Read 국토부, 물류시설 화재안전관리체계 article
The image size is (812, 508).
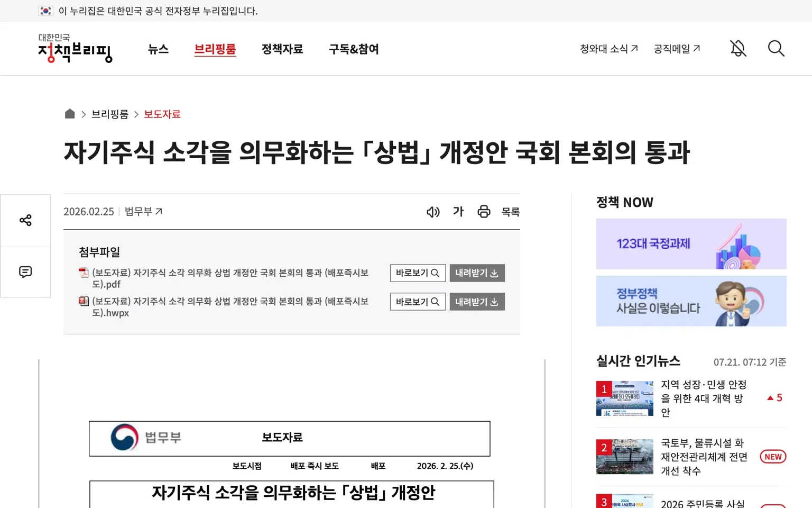tap(704, 457)
